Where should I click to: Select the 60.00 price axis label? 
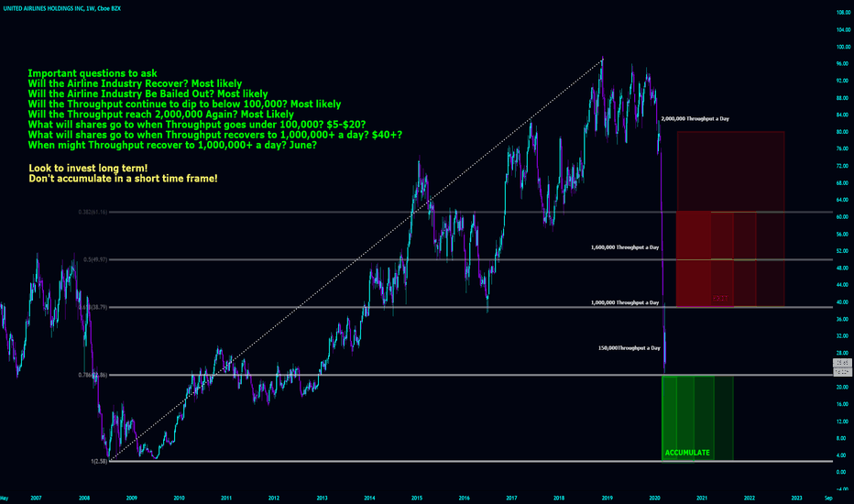[844, 216]
